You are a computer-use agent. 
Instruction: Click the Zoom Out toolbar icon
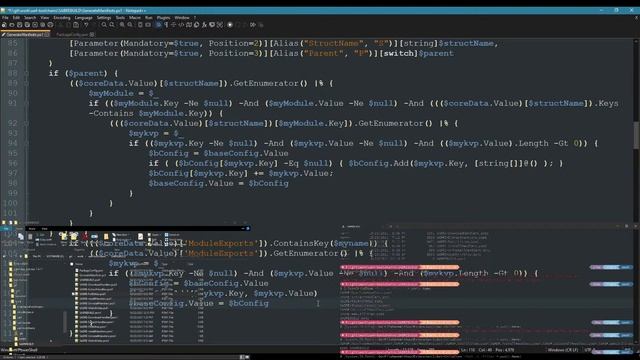[130, 25]
